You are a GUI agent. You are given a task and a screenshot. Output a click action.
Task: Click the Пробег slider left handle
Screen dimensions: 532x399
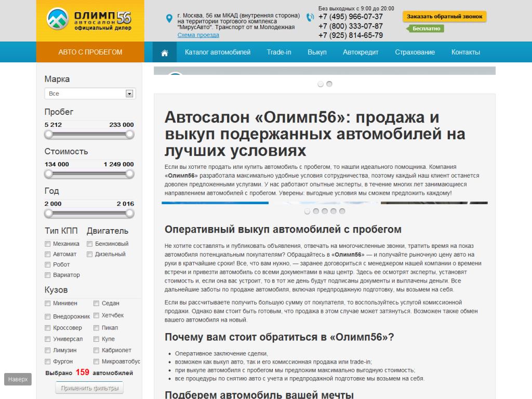coord(48,135)
